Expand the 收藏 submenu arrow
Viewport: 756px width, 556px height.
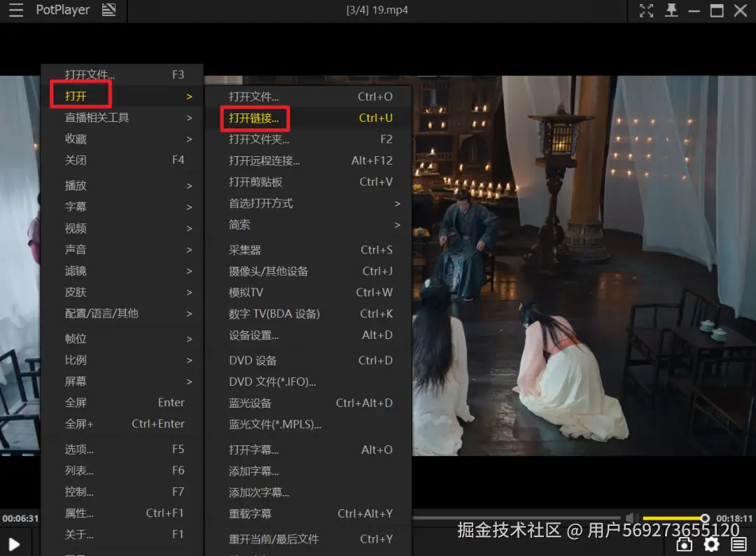190,139
